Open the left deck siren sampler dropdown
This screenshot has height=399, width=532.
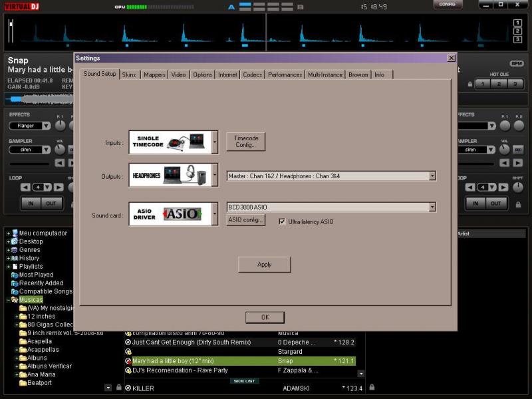pyautogui.click(x=46, y=150)
